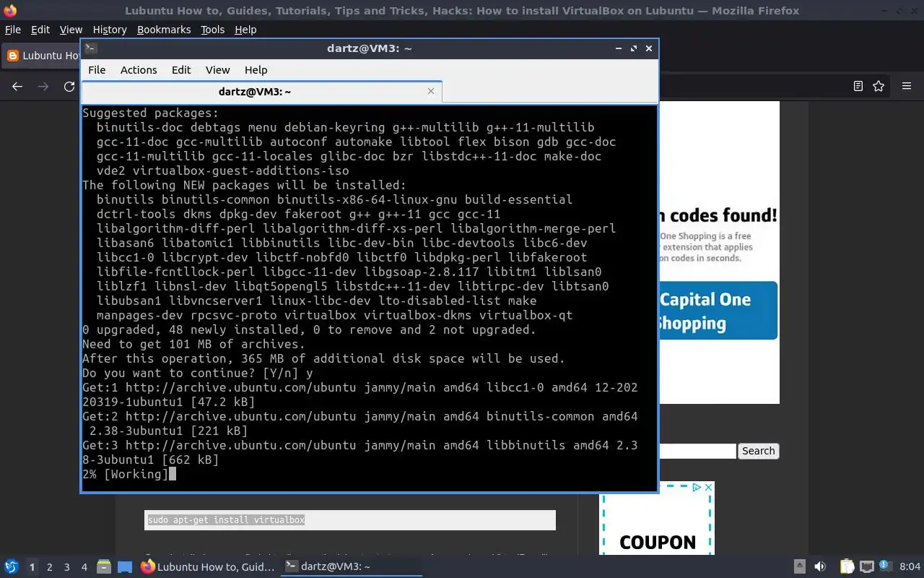This screenshot has height=578, width=924.
Task: Minimize the terminal window
Action: 619,48
